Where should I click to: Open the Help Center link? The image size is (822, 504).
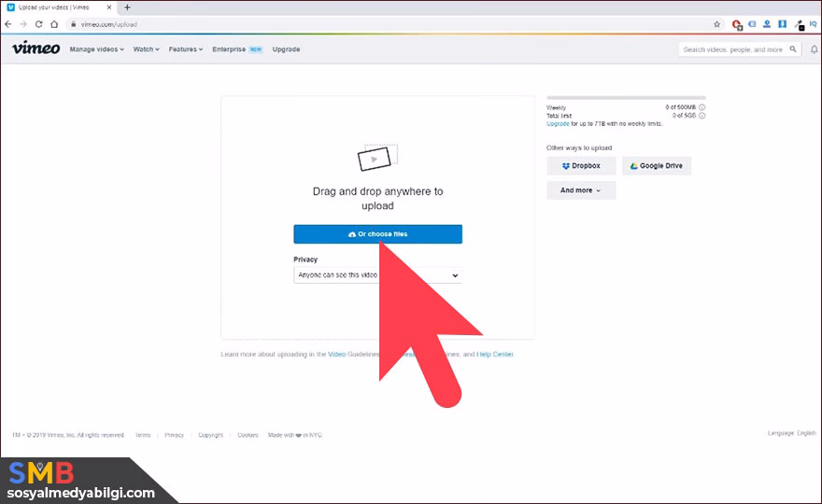click(x=495, y=354)
